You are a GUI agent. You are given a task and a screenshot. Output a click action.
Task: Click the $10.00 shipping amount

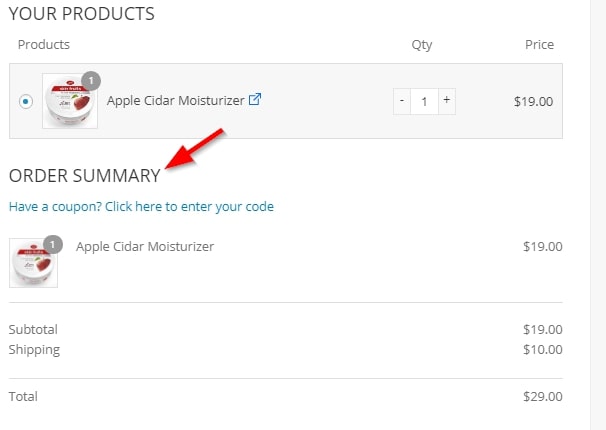click(543, 349)
